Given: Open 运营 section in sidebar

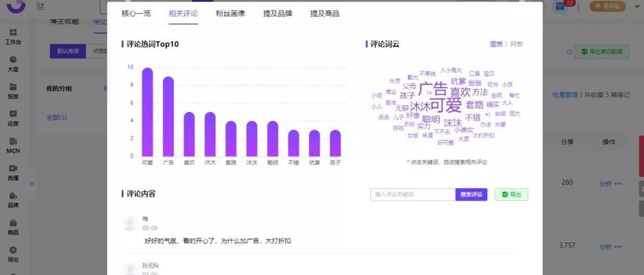Looking at the screenshot, I should click(13, 118).
